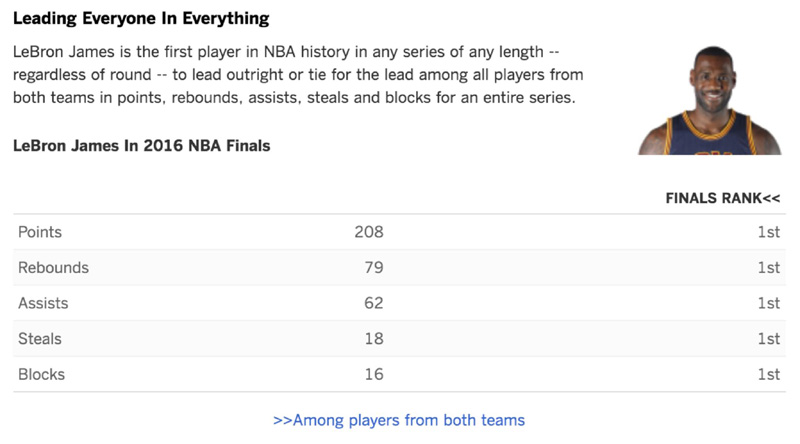Click the Steals row label
Image resolution: width=800 pixels, height=444 pixels.
click(40, 339)
